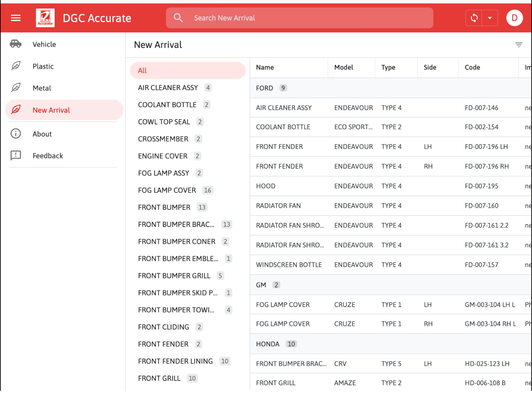Select the CRUZE FOG LAMP COVER LH row
The image size is (532, 399).
391,304
